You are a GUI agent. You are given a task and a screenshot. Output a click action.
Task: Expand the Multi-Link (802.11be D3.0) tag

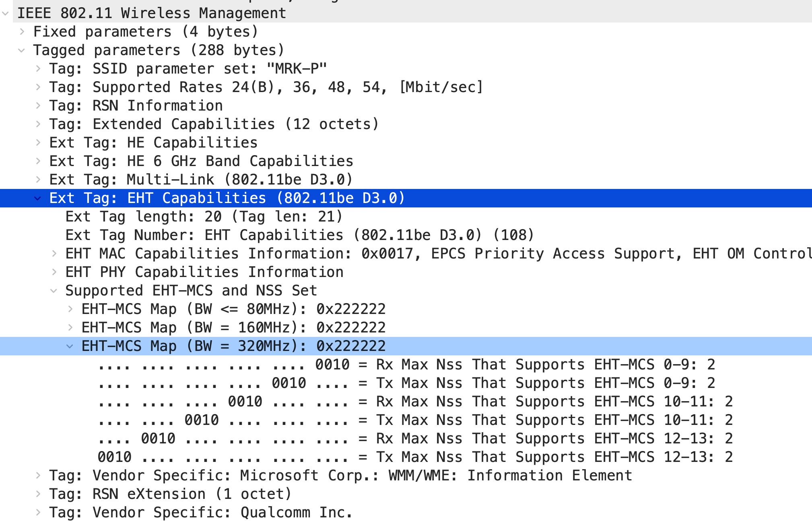(x=38, y=180)
